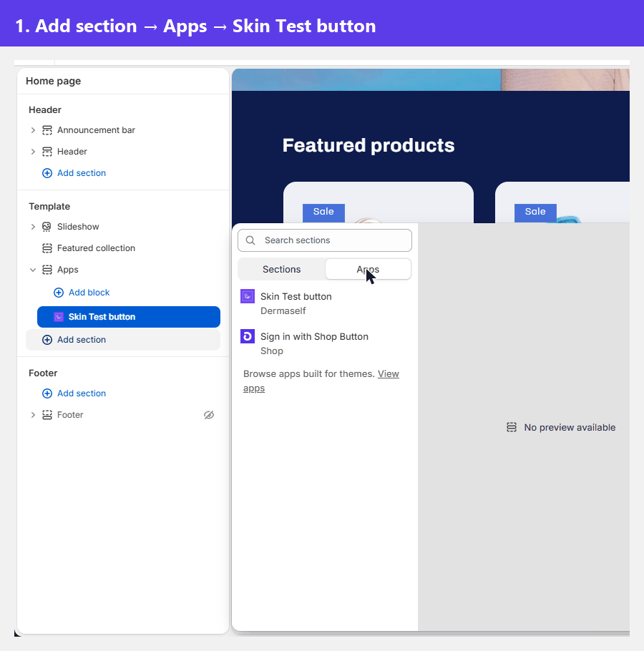Click the second product's Sale badge

pyautogui.click(x=535, y=212)
